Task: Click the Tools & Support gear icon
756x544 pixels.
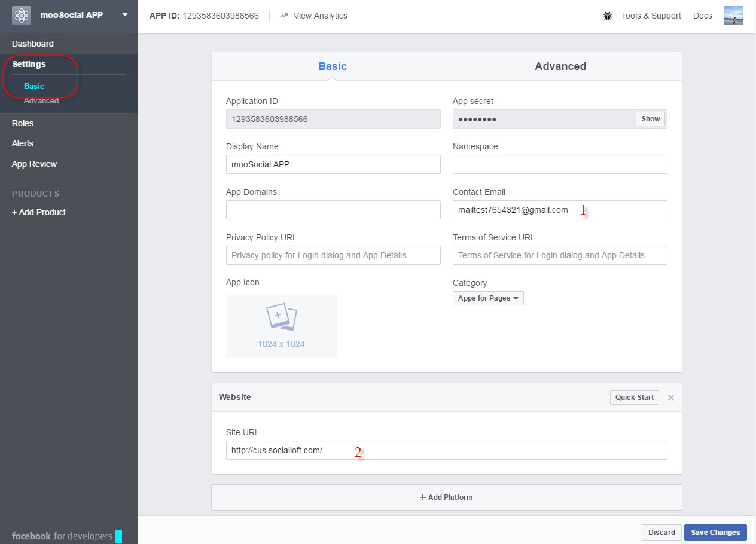Action: click(x=607, y=16)
